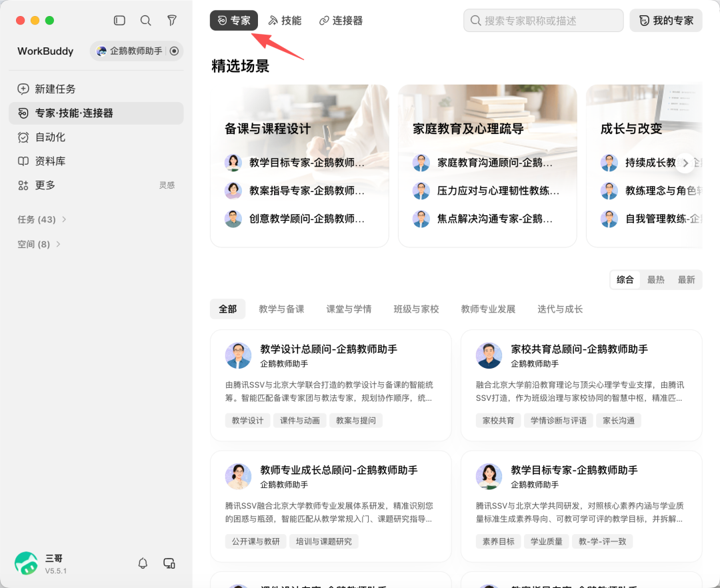Click the 素养目标 tag
This screenshot has width=720, height=588.
pos(499,541)
